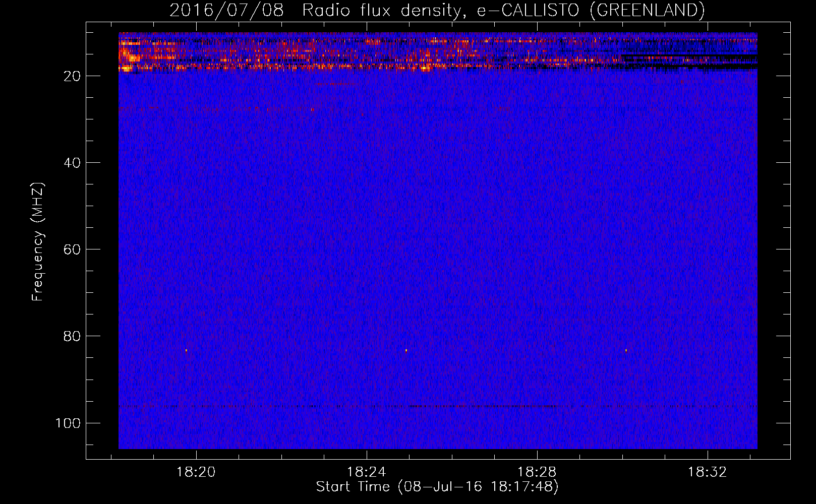Click the plot title 'Radio flux density, e-CALLISTO (GREENLAND)'
This screenshot has width=816, height=504.
pyautogui.click(x=503, y=10)
